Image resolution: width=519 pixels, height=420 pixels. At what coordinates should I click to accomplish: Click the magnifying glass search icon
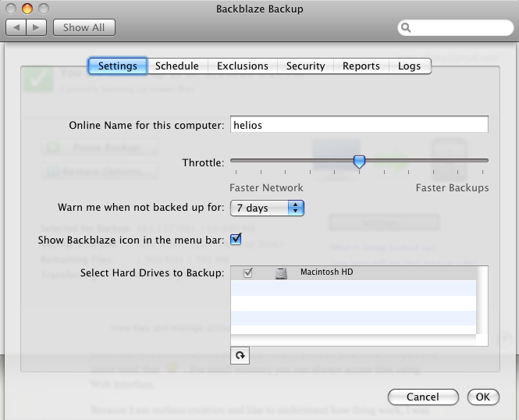coord(406,27)
